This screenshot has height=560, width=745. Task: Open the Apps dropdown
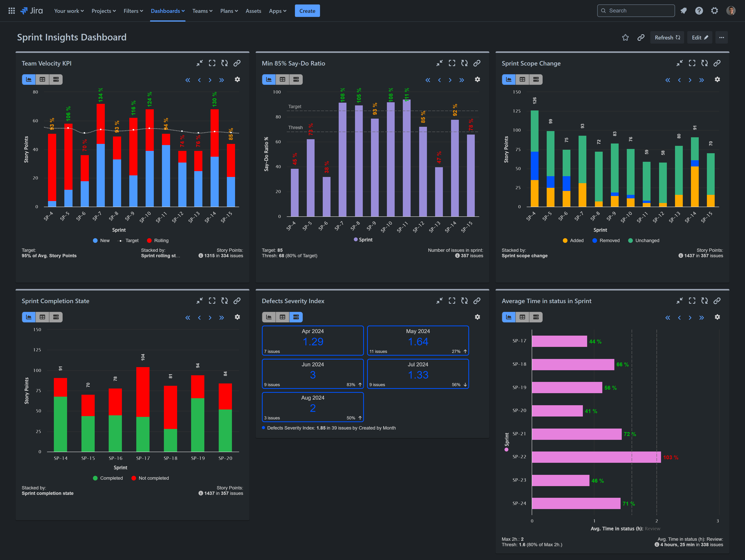tap(277, 11)
